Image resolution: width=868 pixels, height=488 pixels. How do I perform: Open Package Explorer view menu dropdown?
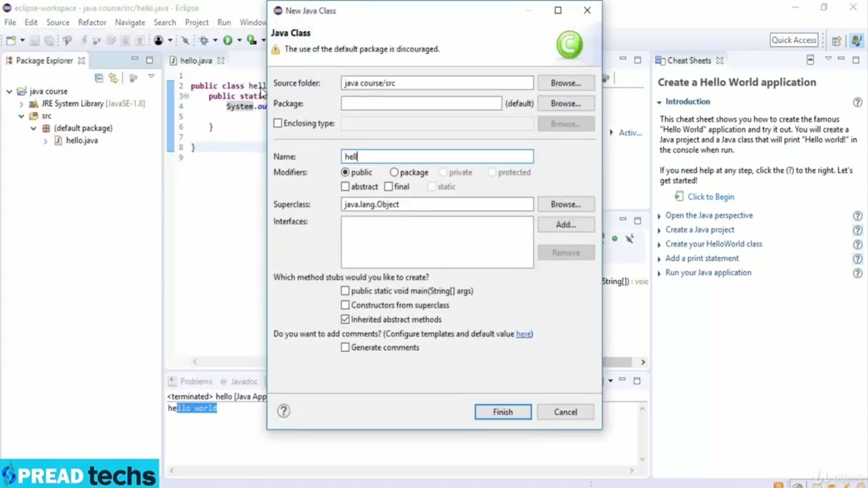[x=151, y=77]
